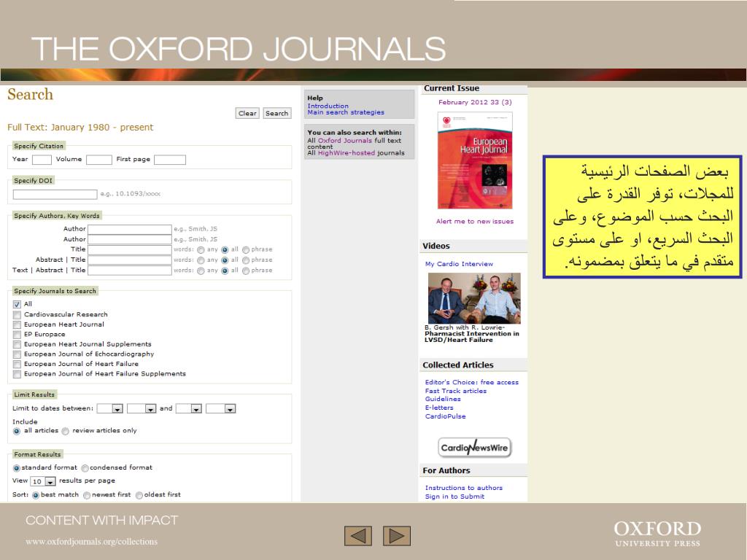Check European Journal of Echocardiography checkbox
The width and height of the screenshot is (747, 560).
tap(18, 355)
